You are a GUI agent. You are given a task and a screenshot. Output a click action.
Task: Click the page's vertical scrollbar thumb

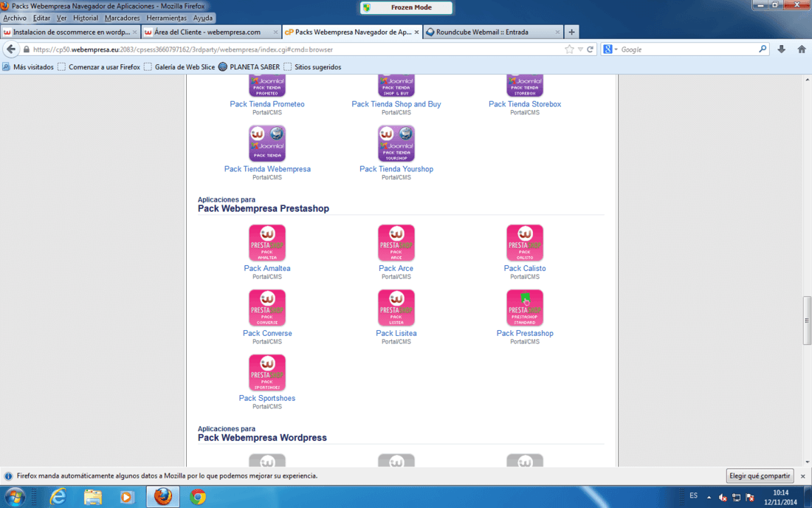point(807,320)
